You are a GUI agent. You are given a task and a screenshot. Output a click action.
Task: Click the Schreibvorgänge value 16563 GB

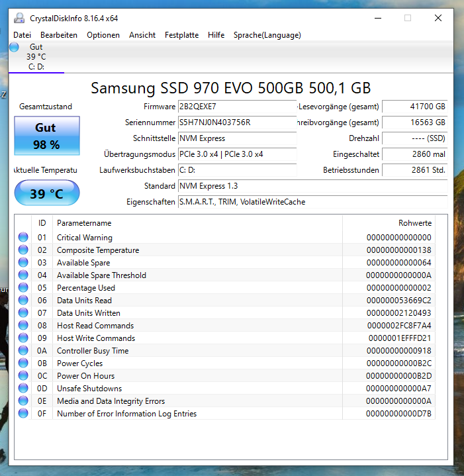414,122
